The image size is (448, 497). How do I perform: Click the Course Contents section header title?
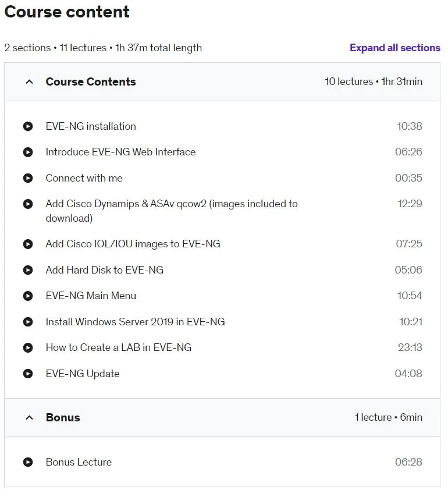coord(91,82)
